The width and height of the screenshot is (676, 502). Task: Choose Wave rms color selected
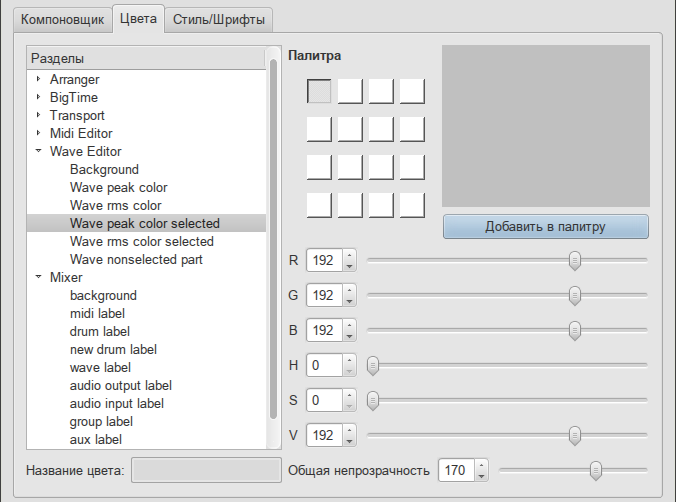[x=142, y=242]
